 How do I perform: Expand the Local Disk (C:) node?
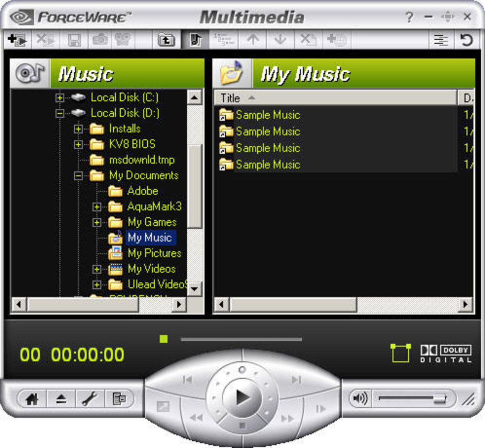coord(60,98)
